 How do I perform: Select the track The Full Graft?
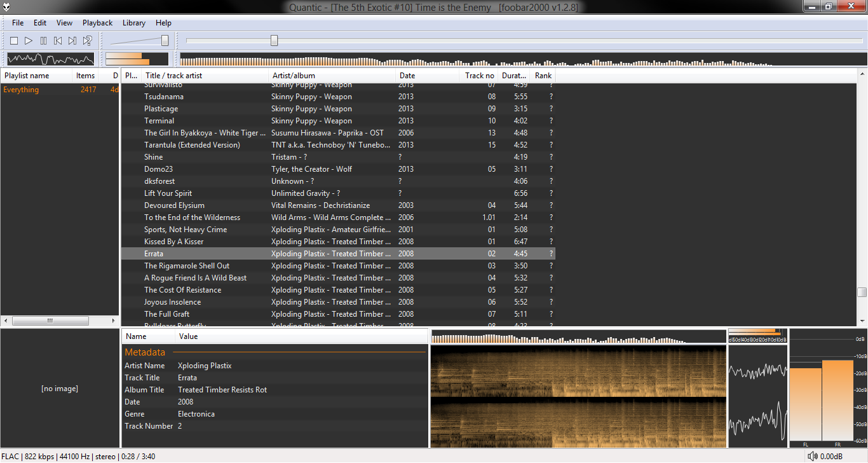click(338, 314)
